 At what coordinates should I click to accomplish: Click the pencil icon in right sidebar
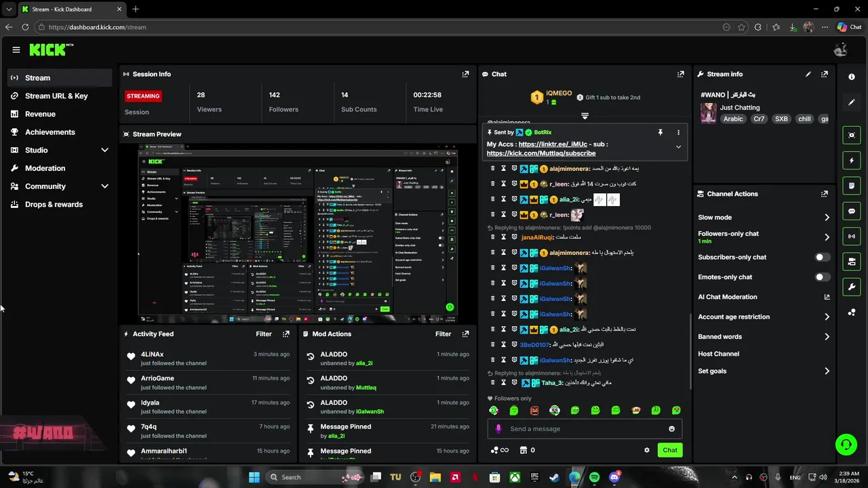coord(852,102)
